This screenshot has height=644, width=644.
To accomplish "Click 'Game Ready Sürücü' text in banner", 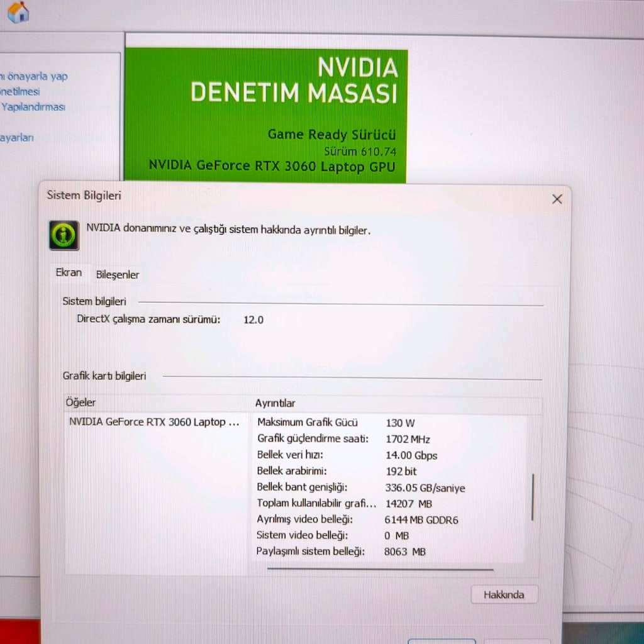I will coord(332,135).
